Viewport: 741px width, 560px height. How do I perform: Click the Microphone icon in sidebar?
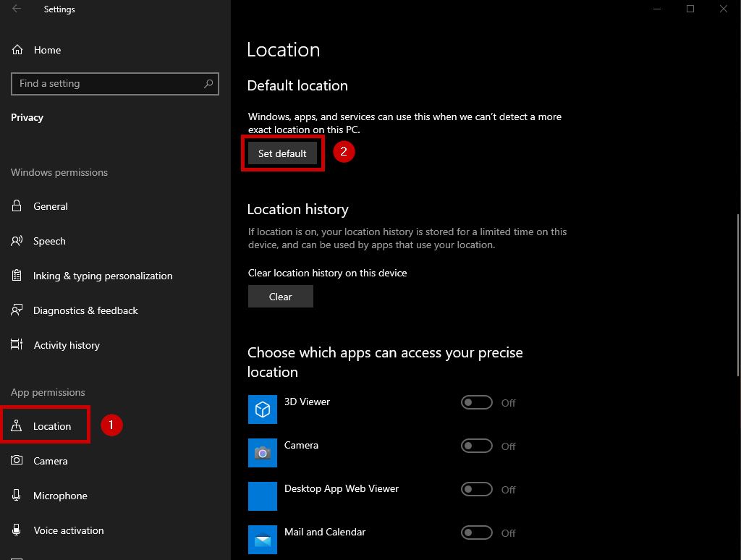[x=17, y=496]
